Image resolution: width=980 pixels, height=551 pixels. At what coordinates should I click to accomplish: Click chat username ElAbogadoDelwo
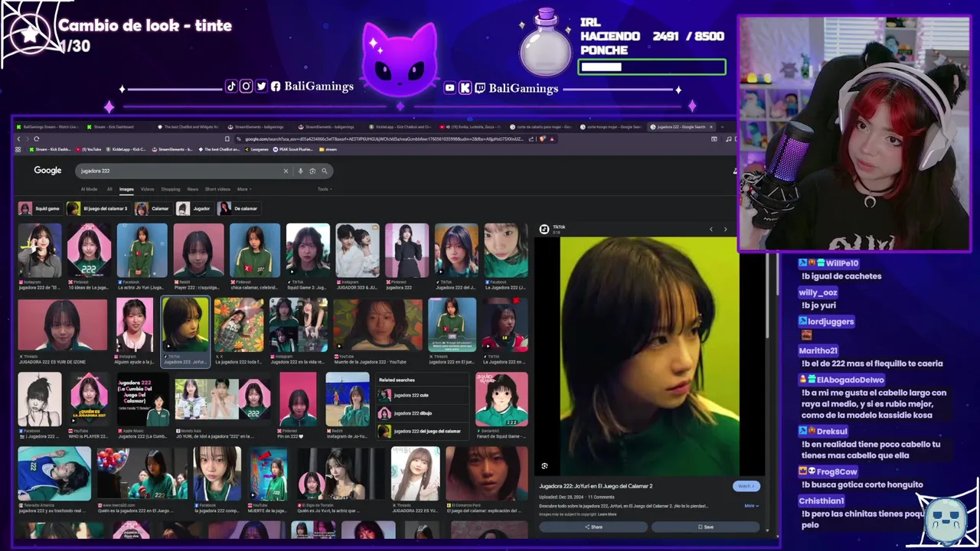click(850, 380)
